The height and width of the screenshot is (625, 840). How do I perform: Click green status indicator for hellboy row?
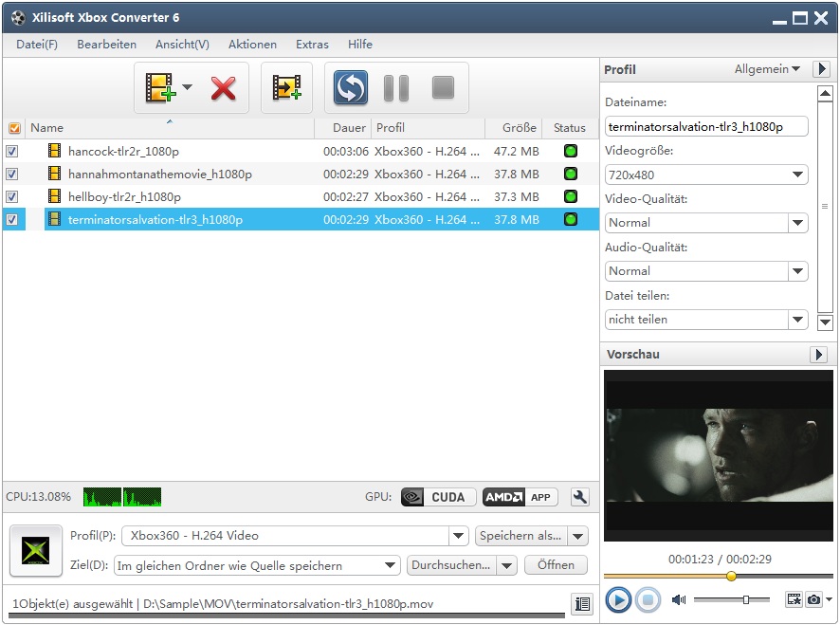(571, 196)
